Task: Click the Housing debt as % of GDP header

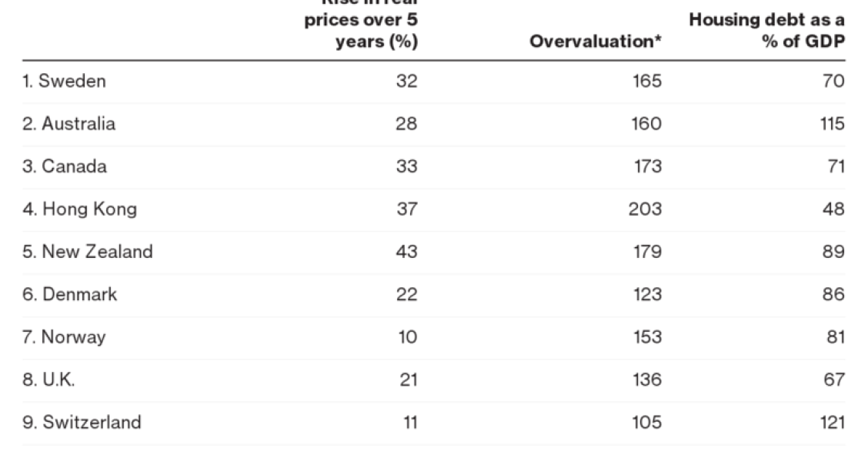Action: pyautogui.click(x=766, y=31)
